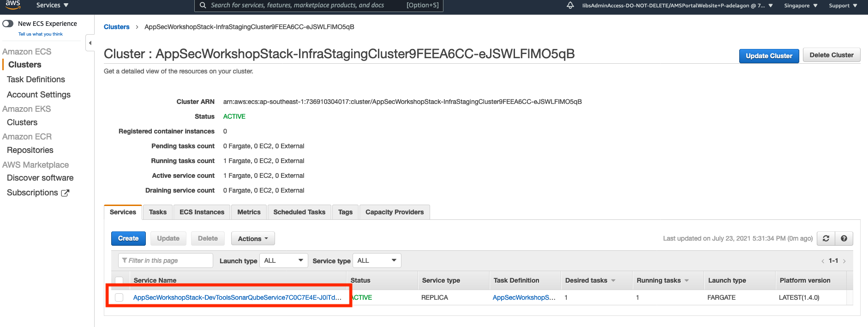
Task: Click the Update service button
Action: (x=168, y=238)
